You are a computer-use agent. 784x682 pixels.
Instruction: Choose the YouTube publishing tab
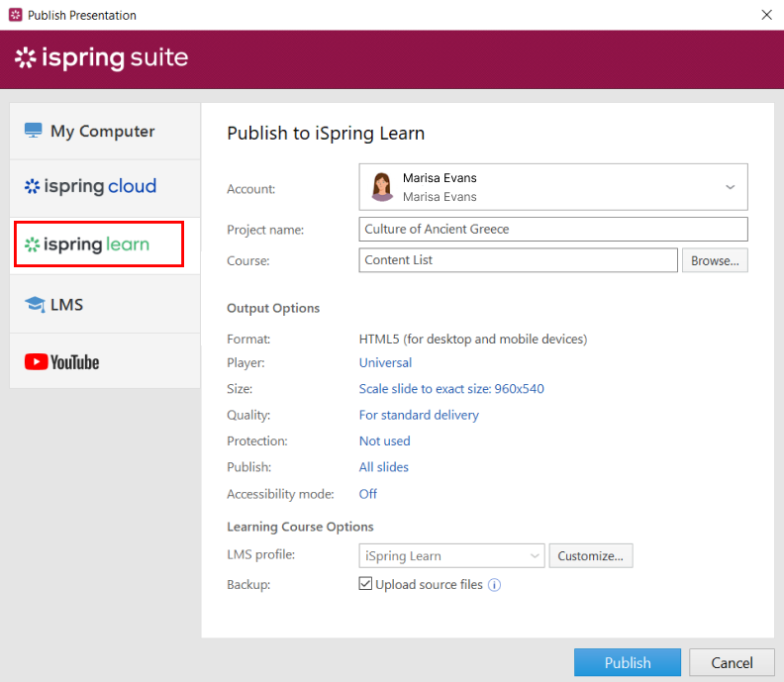coord(105,361)
